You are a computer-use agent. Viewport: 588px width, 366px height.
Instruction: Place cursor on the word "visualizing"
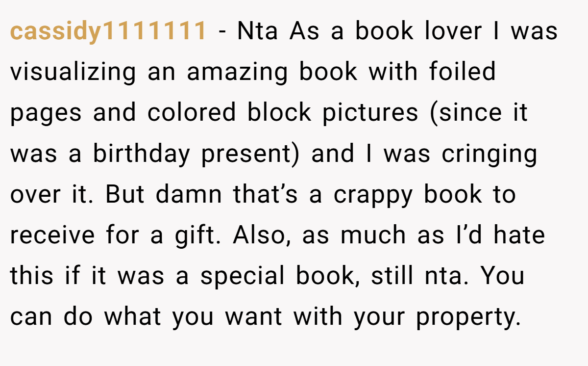pos(73,73)
